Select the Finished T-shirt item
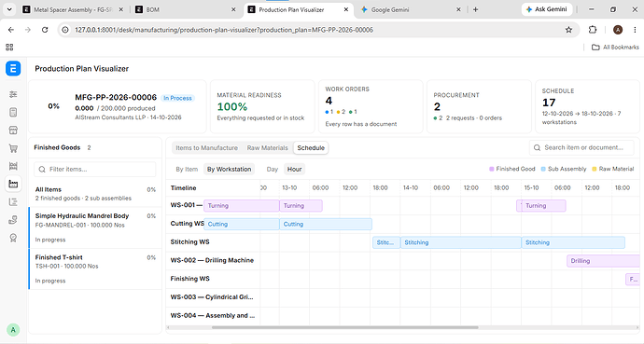The width and height of the screenshot is (644, 344). [95, 269]
